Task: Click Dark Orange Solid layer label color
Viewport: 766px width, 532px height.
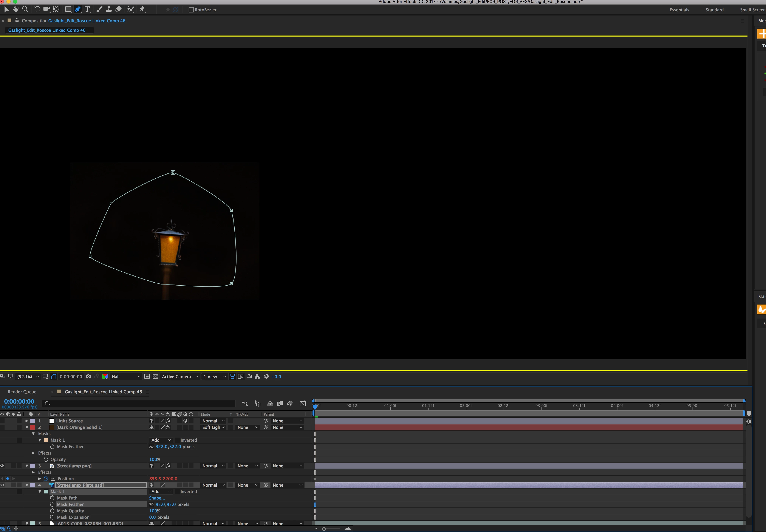Action: point(33,427)
